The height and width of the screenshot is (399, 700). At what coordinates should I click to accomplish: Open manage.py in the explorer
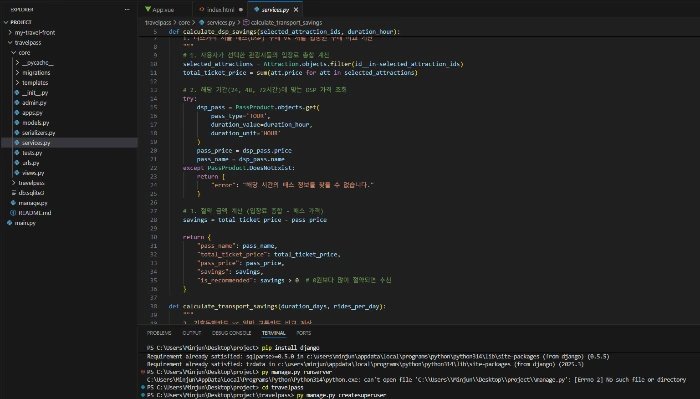point(33,203)
